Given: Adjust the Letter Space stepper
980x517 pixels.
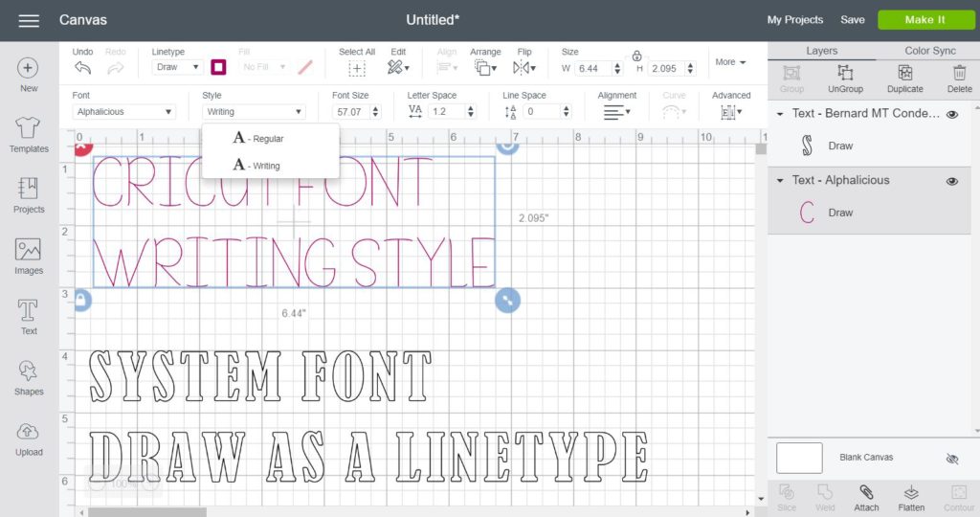Looking at the screenshot, I should click(471, 112).
